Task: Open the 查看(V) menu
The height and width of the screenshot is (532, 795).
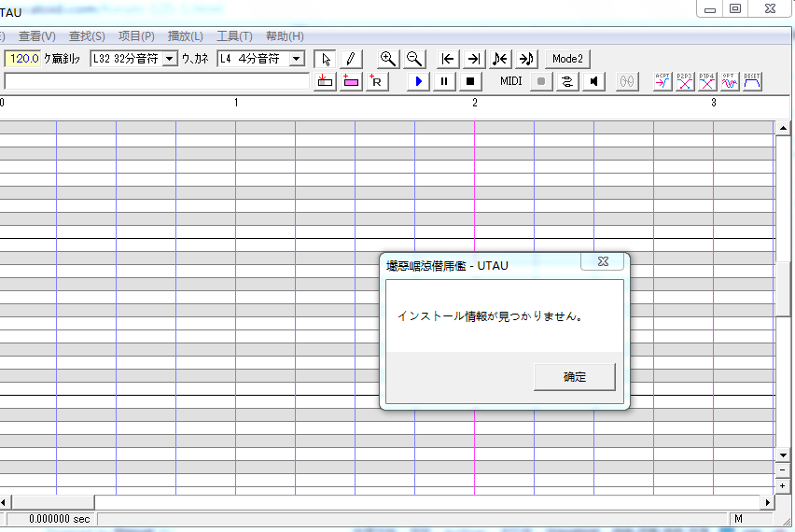Action: coord(37,36)
